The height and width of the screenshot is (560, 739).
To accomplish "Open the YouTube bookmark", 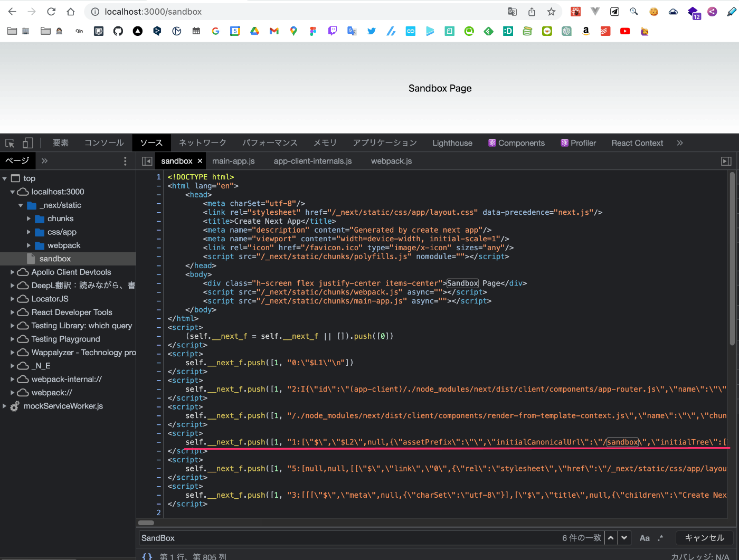I will 625,31.
